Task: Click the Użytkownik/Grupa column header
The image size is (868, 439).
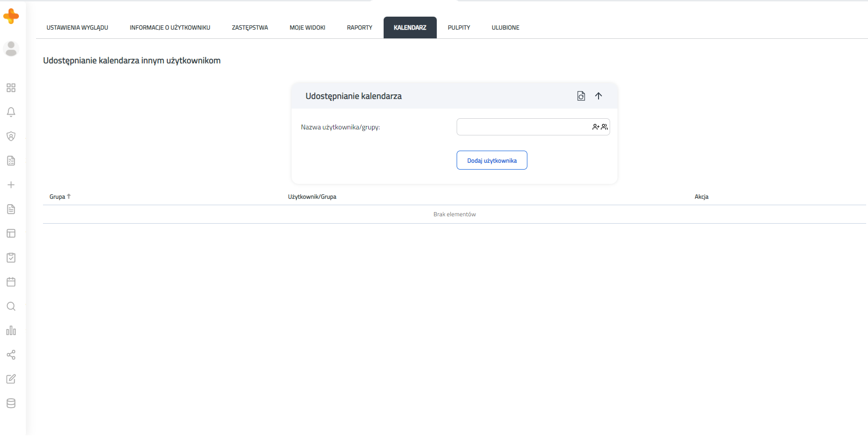Action: coord(312,197)
